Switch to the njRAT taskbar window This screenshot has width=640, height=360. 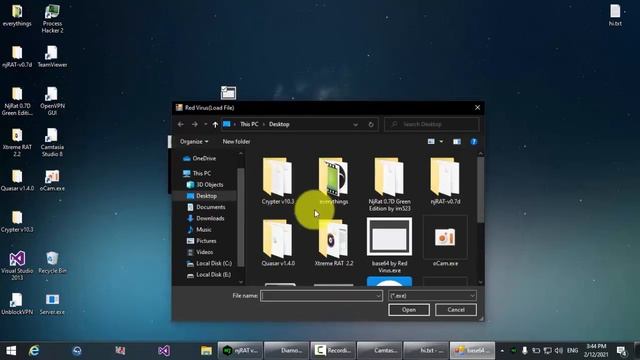tap(240, 351)
